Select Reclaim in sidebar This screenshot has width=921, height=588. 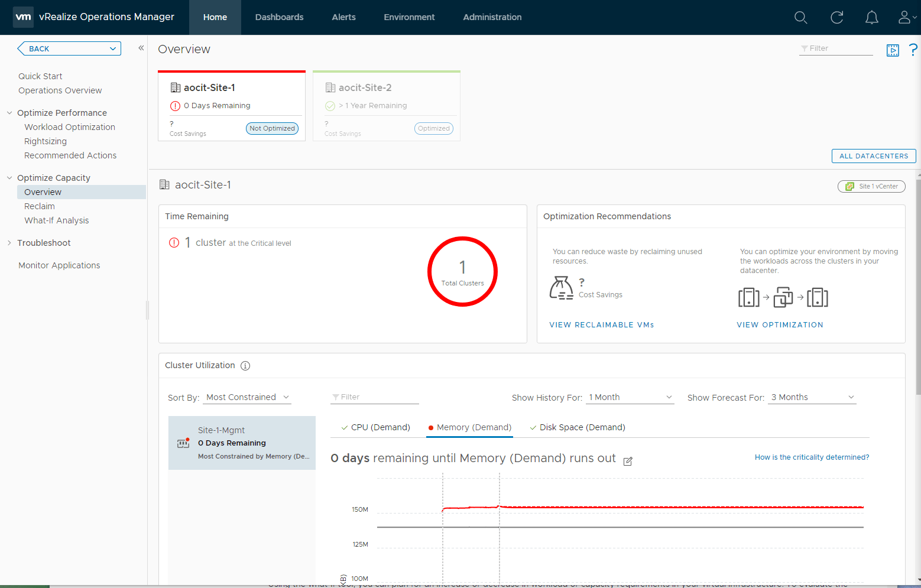pyautogui.click(x=40, y=206)
